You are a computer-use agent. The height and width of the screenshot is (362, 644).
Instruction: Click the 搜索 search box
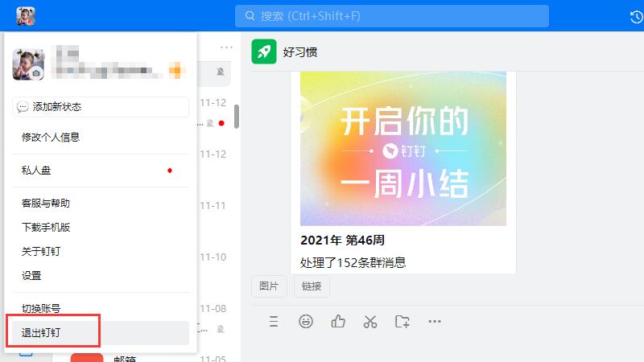(391, 16)
